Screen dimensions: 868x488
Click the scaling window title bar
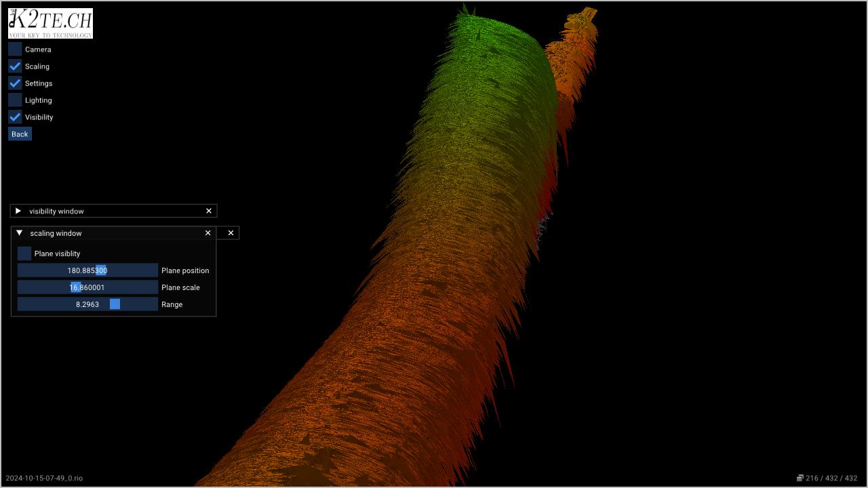coord(114,233)
